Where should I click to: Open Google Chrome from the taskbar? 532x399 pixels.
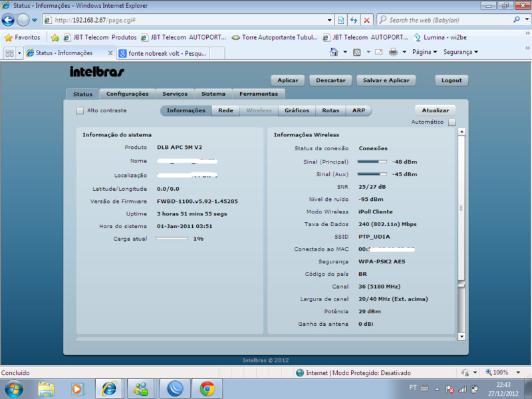207,389
